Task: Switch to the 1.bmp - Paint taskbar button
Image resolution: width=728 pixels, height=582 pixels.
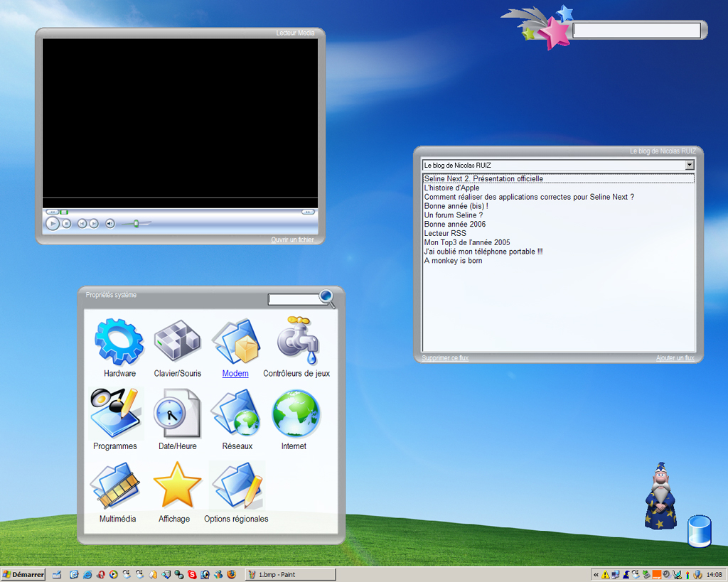Action: tap(290, 575)
